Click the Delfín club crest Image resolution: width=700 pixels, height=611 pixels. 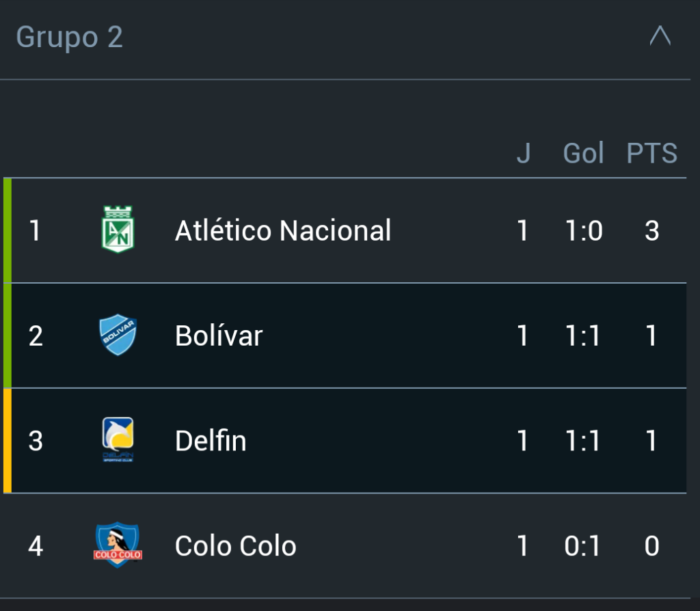[x=118, y=440]
